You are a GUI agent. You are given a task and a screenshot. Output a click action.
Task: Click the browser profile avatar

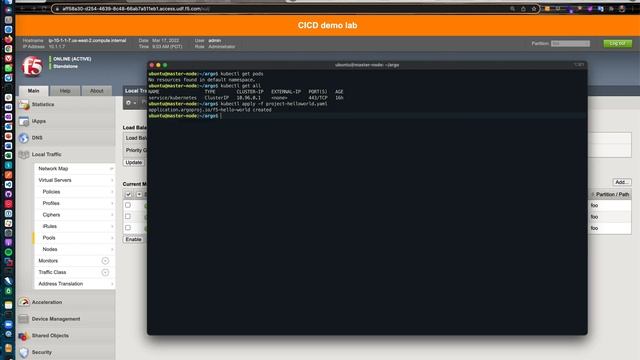(622, 9)
